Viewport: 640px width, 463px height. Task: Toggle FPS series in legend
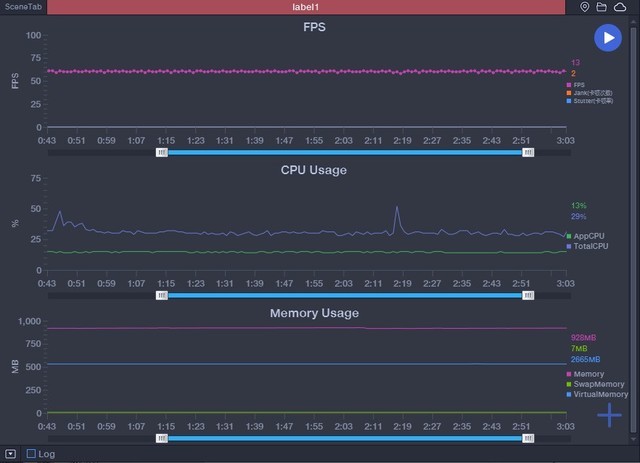[x=575, y=85]
